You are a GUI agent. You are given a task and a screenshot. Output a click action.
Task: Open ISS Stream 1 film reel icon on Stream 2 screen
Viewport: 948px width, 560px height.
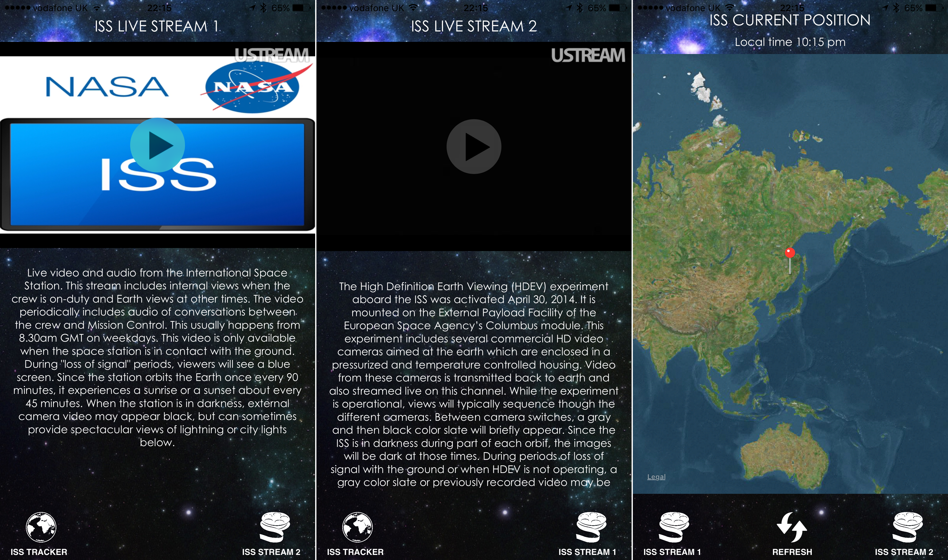591,527
